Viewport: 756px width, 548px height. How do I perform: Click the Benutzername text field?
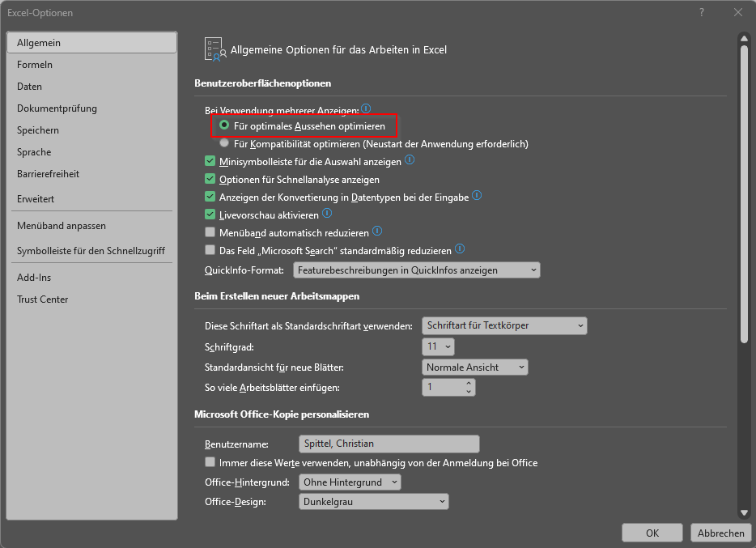pyautogui.click(x=389, y=444)
